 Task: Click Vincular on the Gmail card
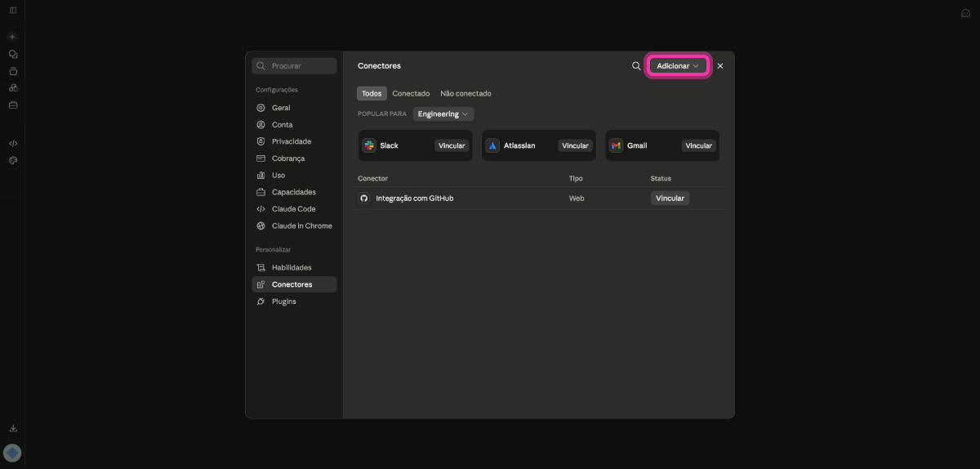point(699,145)
